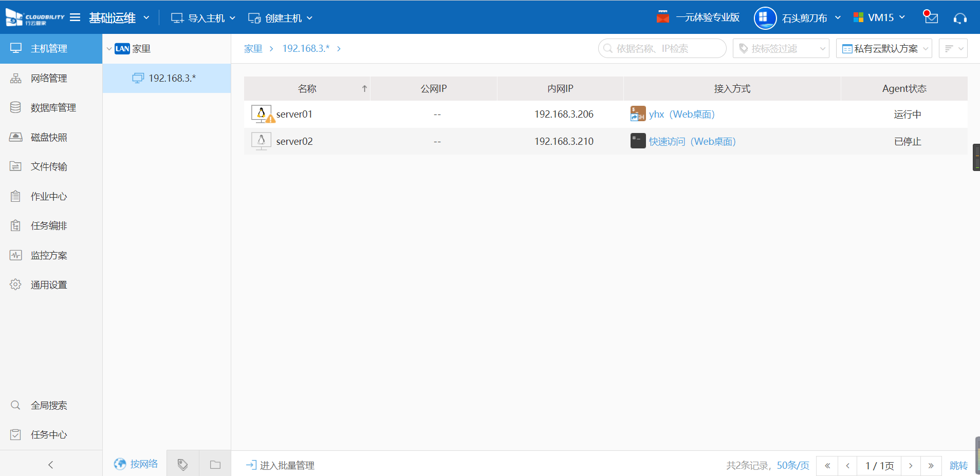Sort by the 名称 column header
The width and height of the screenshot is (980, 476).
tap(307, 88)
